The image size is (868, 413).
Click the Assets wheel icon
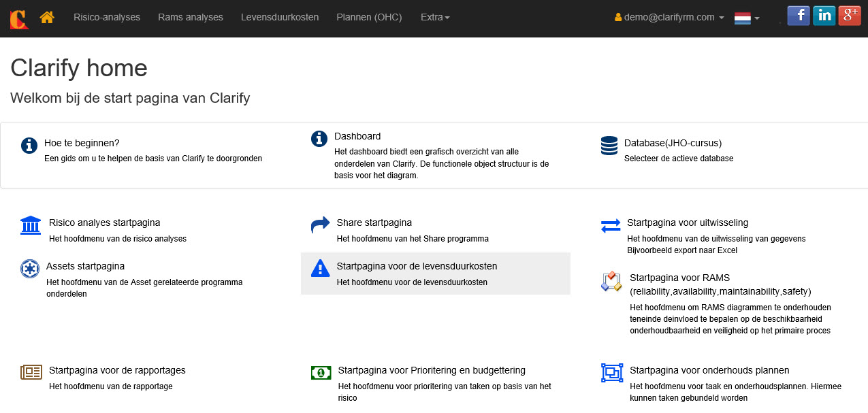pyautogui.click(x=30, y=269)
